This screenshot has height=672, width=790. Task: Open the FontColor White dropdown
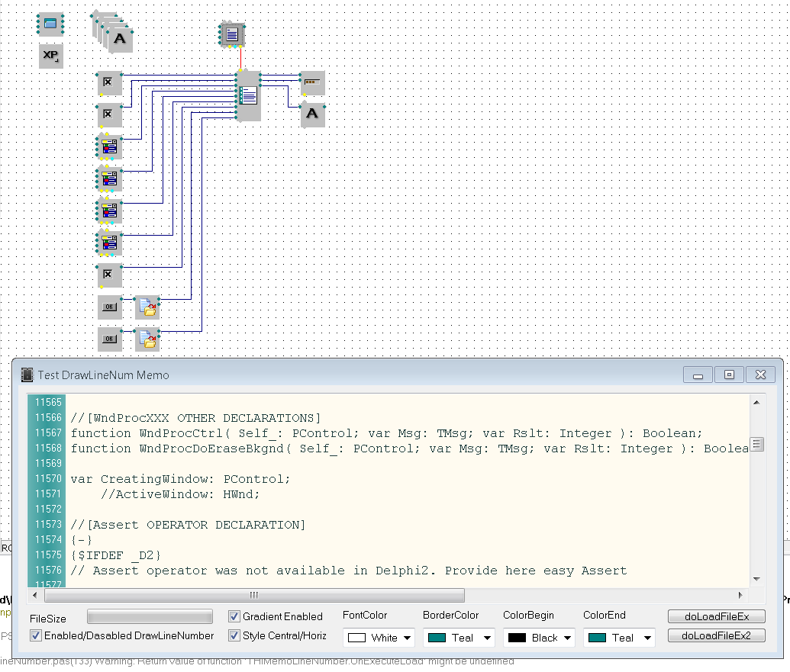pos(379,638)
